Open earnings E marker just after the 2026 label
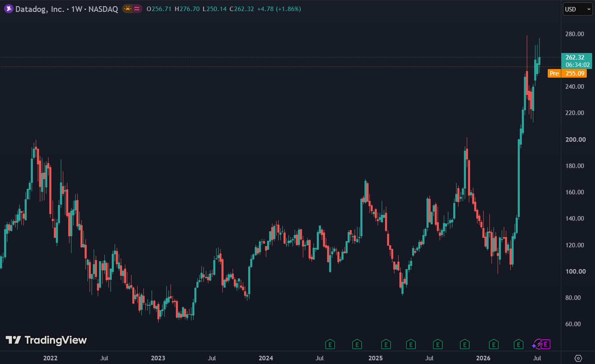Image resolution: width=595 pixels, height=364 pixels. 494,344
